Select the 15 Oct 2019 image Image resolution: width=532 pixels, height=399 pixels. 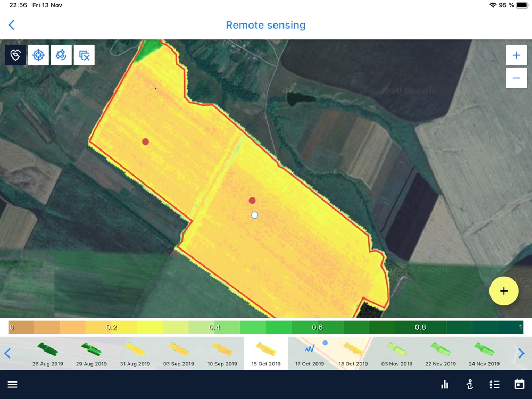click(x=266, y=353)
